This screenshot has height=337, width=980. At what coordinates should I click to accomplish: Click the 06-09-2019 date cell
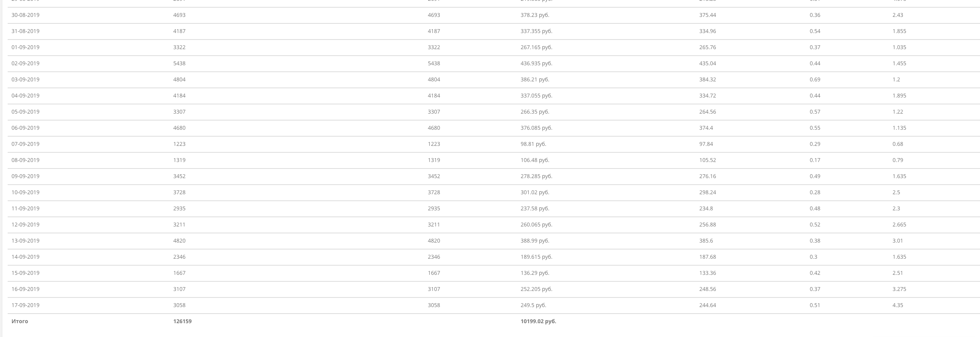pos(25,128)
